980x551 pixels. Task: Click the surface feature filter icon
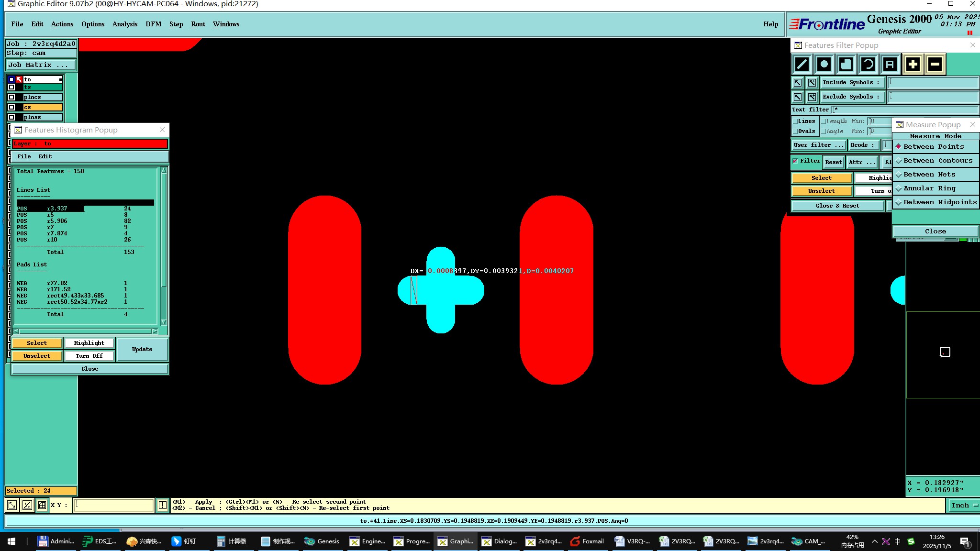tap(846, 64)
